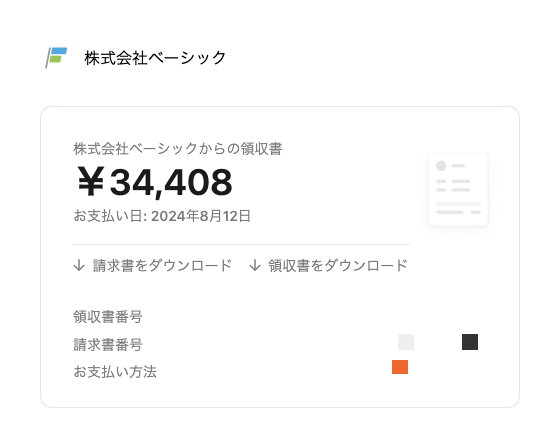Click the 領収書番号 label
This screenshot has height=424, width=558.
(108, 316)
